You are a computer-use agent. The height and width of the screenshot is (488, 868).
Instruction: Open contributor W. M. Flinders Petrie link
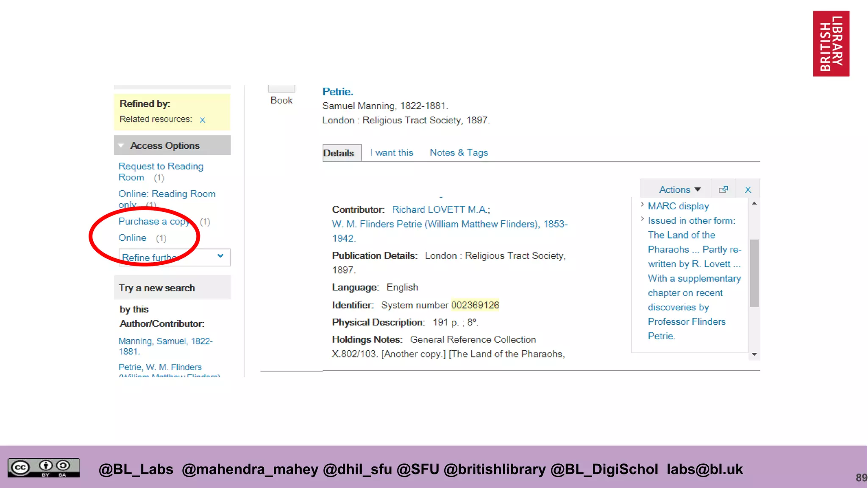pos(450,231)
